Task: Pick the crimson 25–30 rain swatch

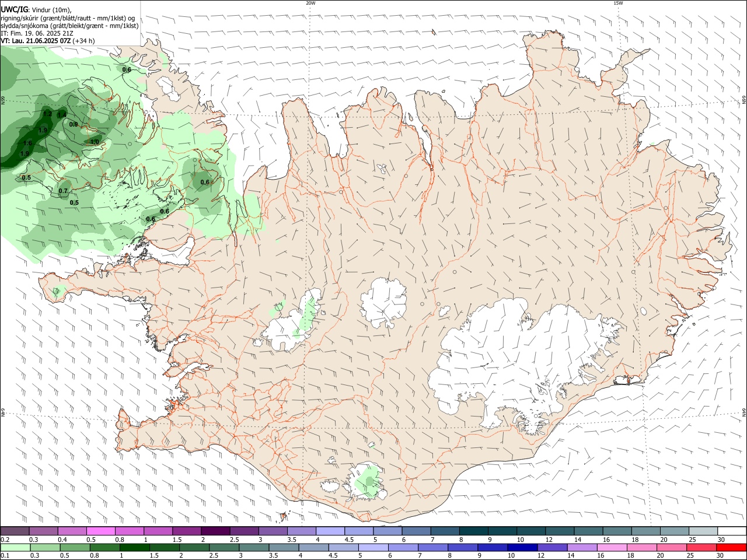Action: [x=701, y=548]
